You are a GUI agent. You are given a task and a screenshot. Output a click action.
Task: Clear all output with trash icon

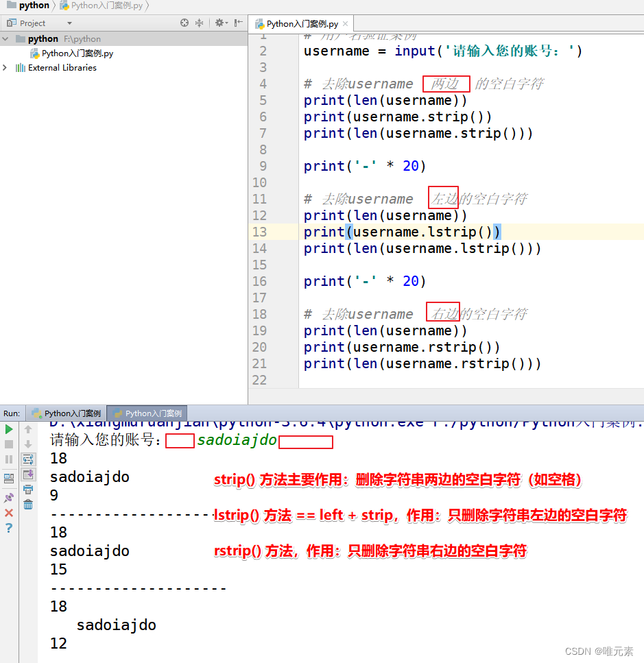tap(27, 505)
